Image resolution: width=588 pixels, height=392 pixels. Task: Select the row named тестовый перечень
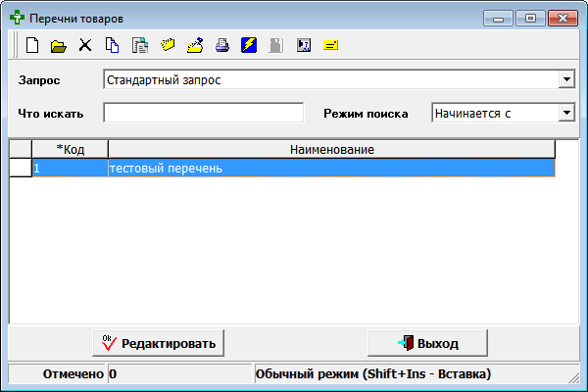[x=331, y=169]
